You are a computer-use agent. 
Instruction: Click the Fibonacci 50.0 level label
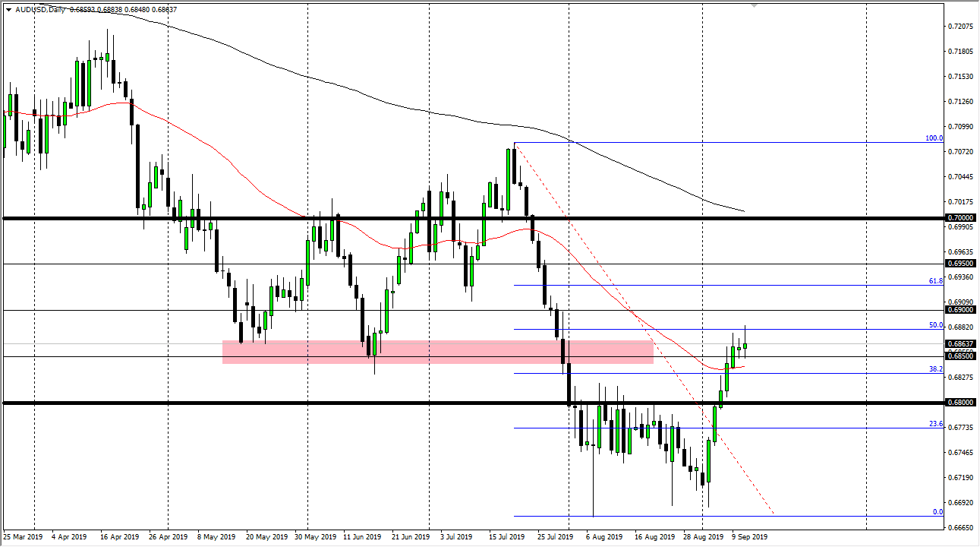[935, 325]
